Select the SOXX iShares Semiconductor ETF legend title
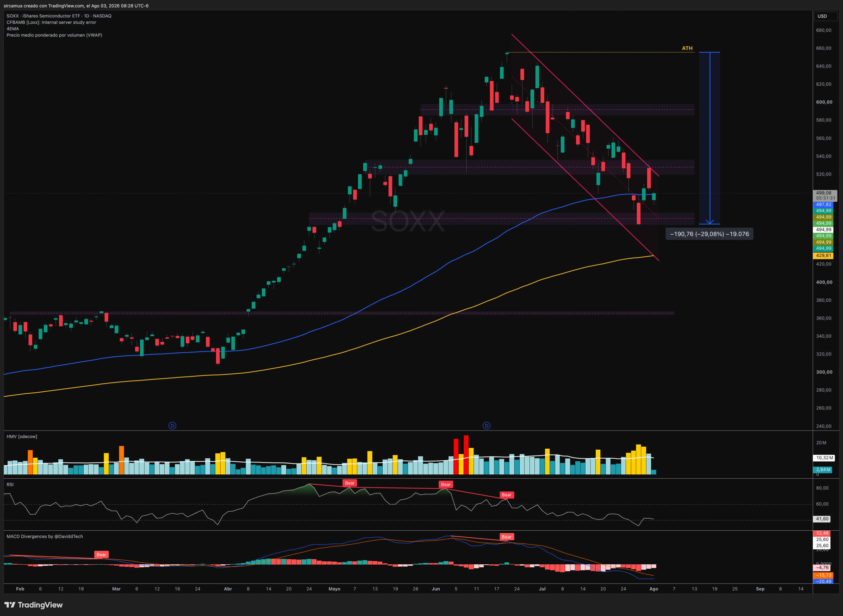The width and height of the screenshot is (843, 616). tap(59, 16)
